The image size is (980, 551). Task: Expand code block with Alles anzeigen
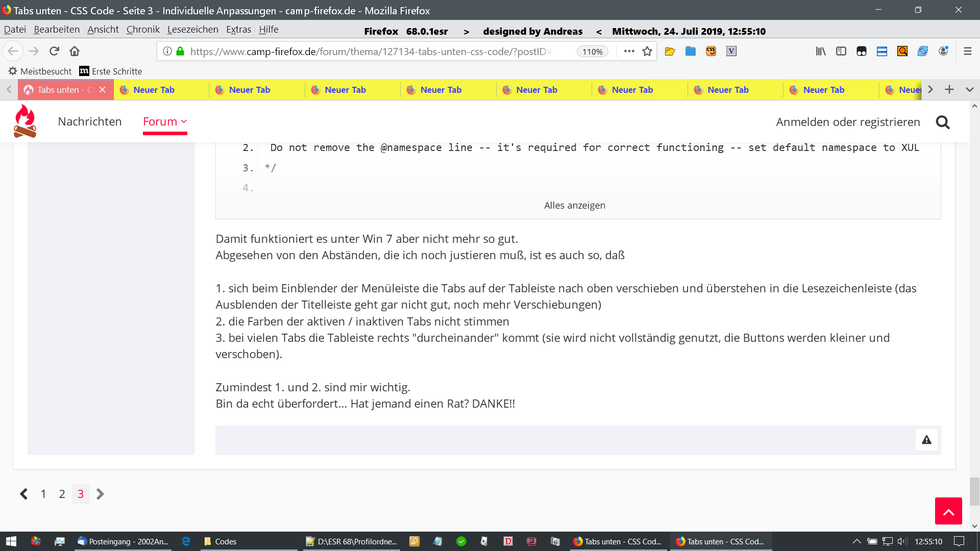tap(574, 205)
